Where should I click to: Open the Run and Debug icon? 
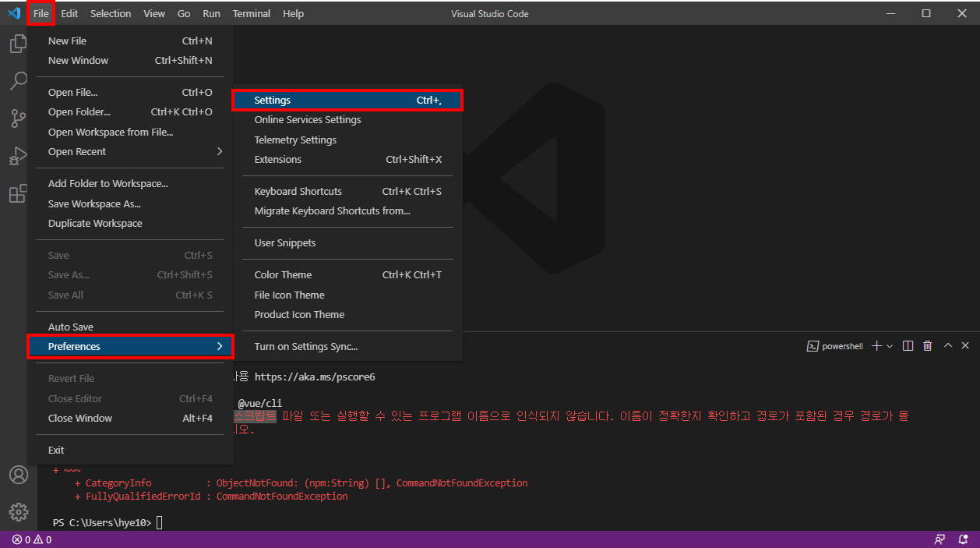[x=18, y=156]
